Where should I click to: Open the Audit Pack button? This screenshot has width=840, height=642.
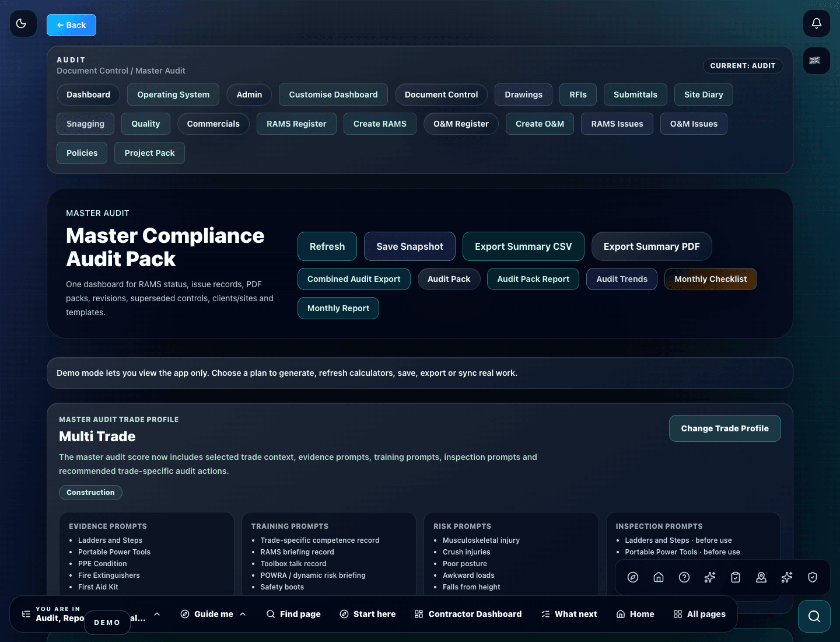tap(449, 279)
